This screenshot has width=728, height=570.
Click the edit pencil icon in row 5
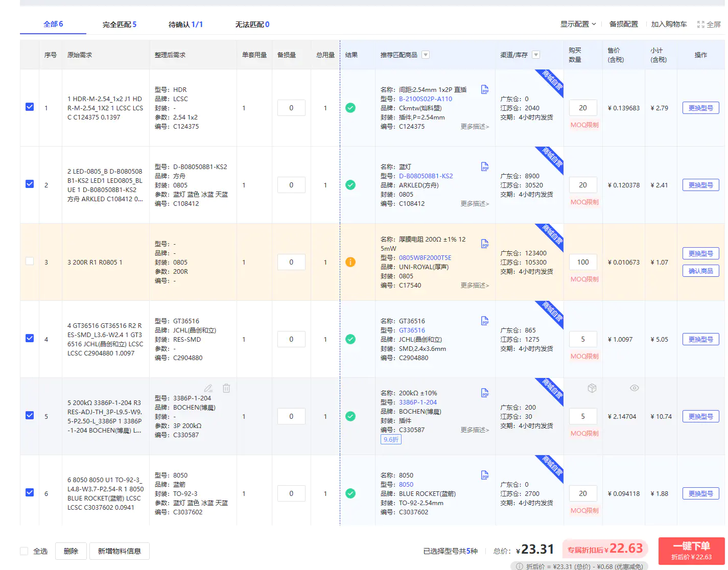pyautogui.click(x=208, y=388)
